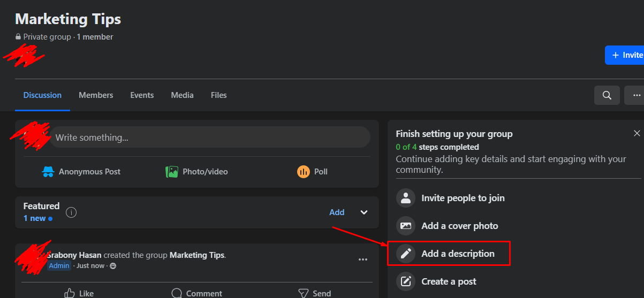
Task: Click the 0 of 4 steps completed text
Action: tap(437, 147)
